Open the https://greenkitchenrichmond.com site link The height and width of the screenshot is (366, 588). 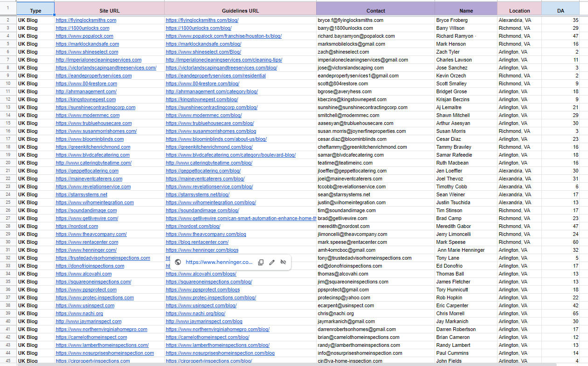pyautogui.click(x=93, y=147)
